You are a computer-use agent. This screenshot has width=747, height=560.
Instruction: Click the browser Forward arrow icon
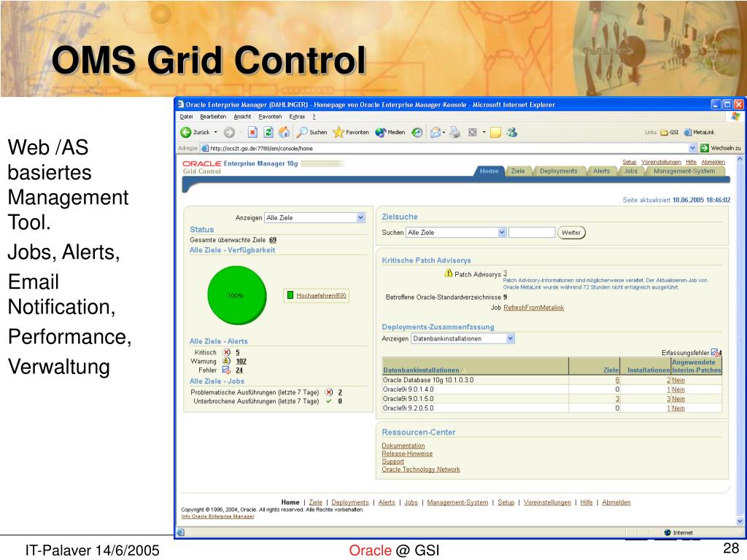(228, 133)
